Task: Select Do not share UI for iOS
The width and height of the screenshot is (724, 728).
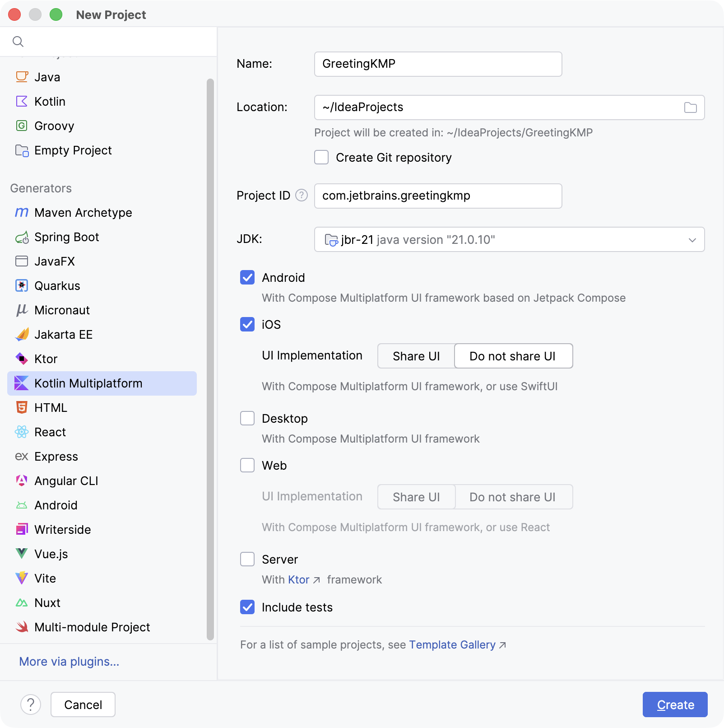Action: coord(513,356)
